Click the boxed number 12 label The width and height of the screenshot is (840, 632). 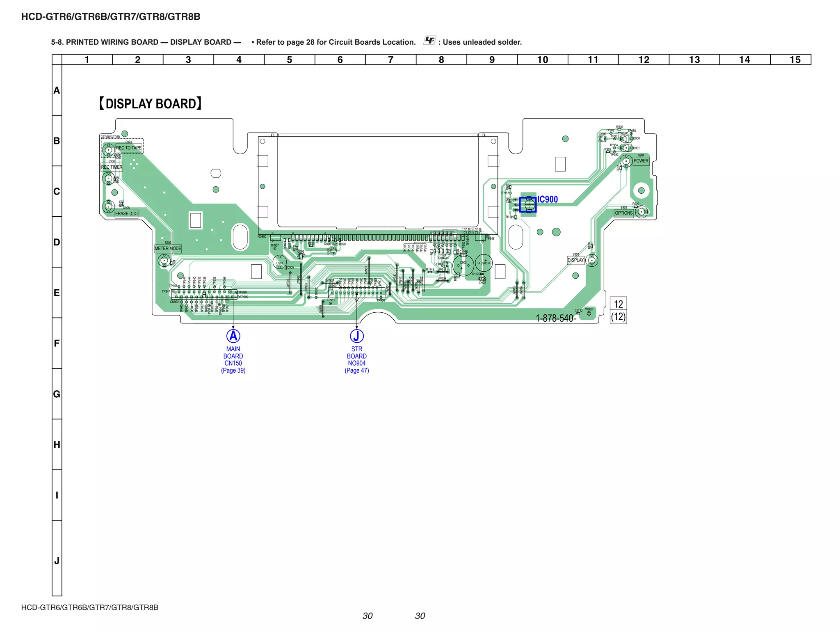tap(618, 304)
